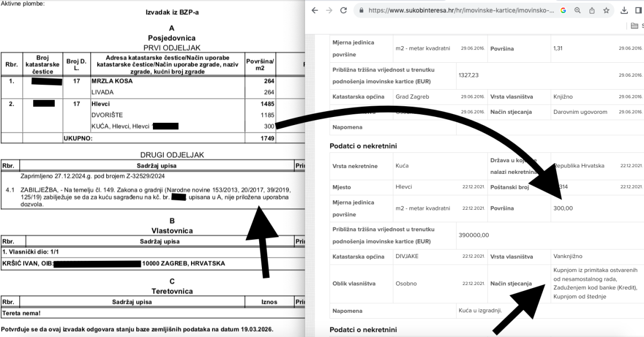644x337 pixels.
Task: Click the zoom magnifier icon in address bar
Action: pyautogui.click(x=577, y=10)
